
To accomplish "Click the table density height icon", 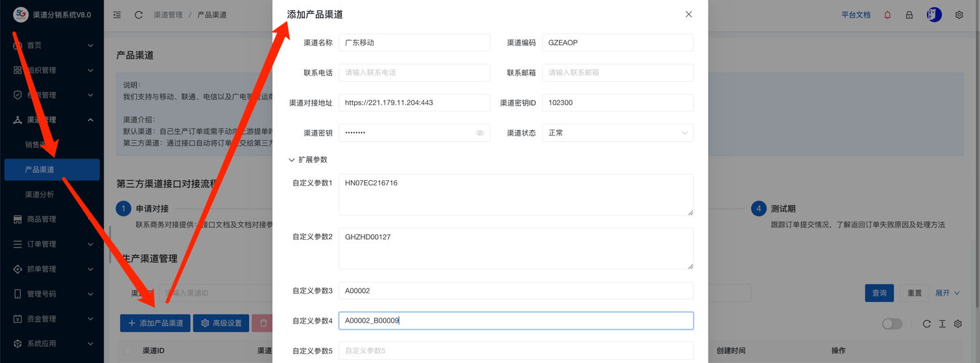I will point(942,323).
